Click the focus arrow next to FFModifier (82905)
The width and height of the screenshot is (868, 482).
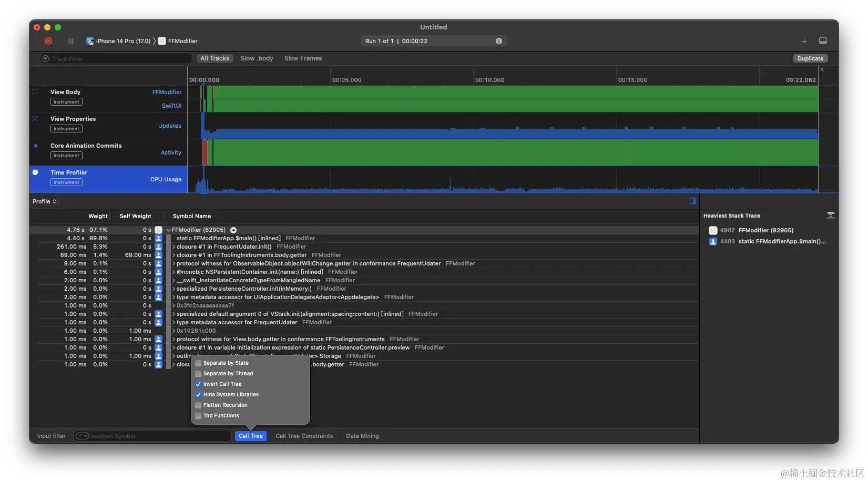coord(233,230)
